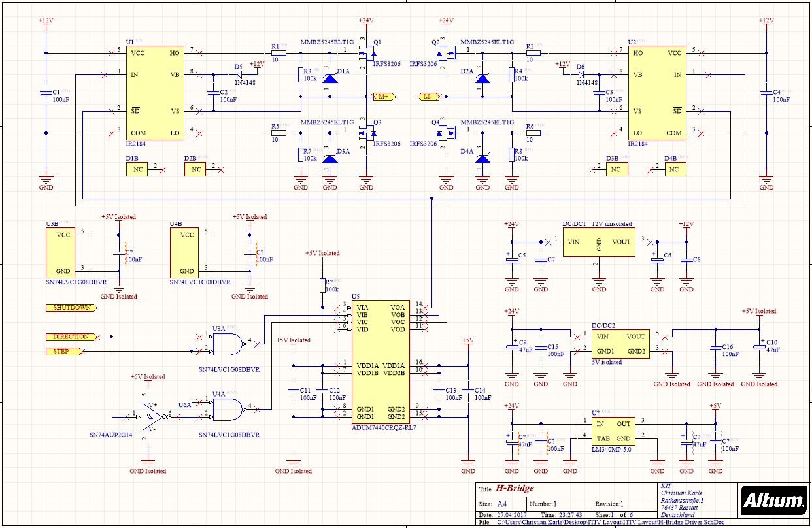Select capacitor C2 100nF
Viewport: 812px width, 528px height.
213,93
